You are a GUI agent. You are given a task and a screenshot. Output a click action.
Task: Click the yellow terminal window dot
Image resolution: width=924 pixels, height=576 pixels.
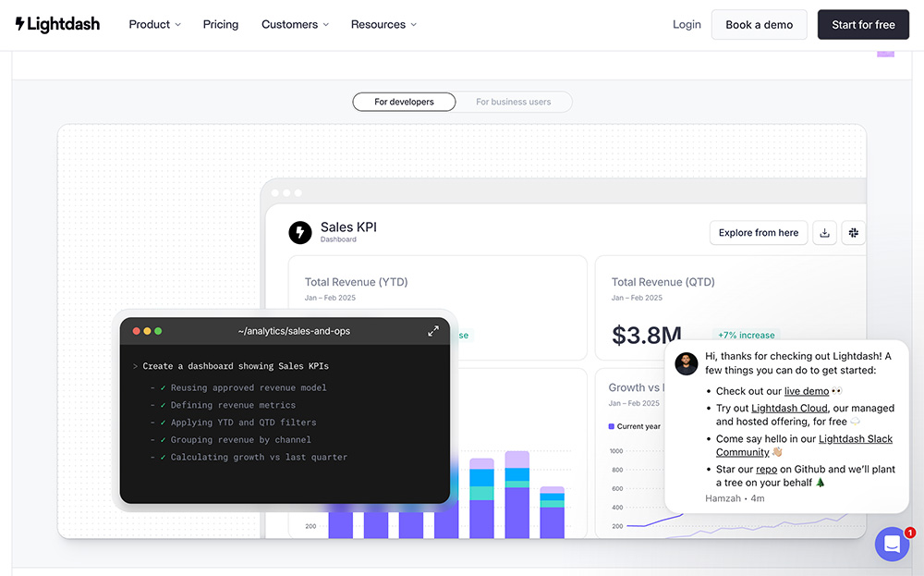point(147,331)
